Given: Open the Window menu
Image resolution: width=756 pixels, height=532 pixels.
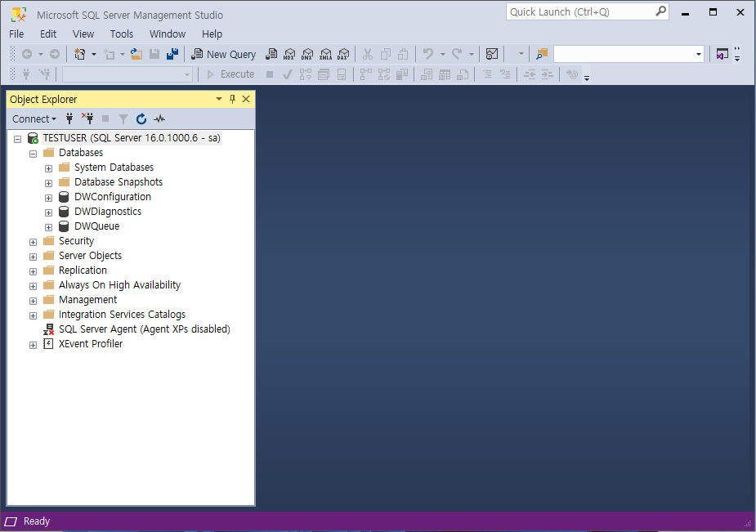Looking at the screenshot, I should pos(168,34).
